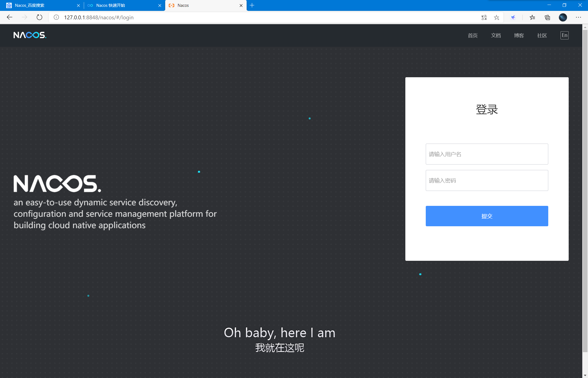Open the Collections icon

coord(547,17)
